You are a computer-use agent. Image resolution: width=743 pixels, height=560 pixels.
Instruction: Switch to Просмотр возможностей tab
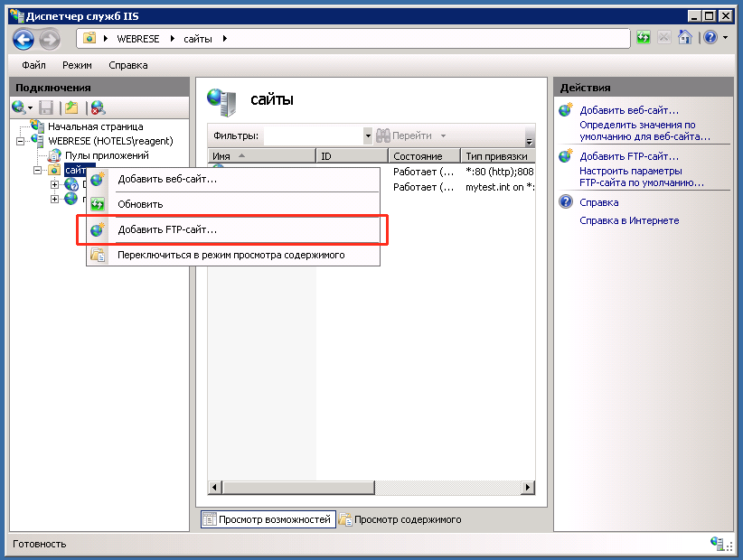[x=268, y=519]
